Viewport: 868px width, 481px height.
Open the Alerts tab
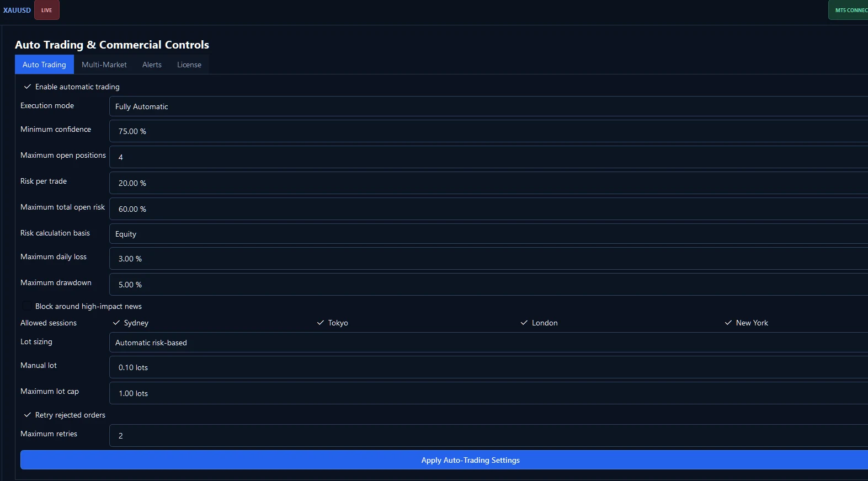click(x=152, y=65)
